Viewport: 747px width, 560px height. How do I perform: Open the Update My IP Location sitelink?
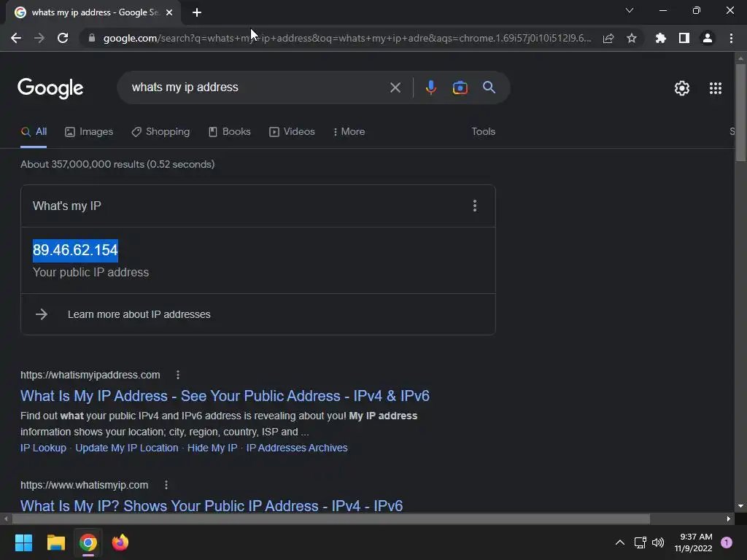point(127,448)
